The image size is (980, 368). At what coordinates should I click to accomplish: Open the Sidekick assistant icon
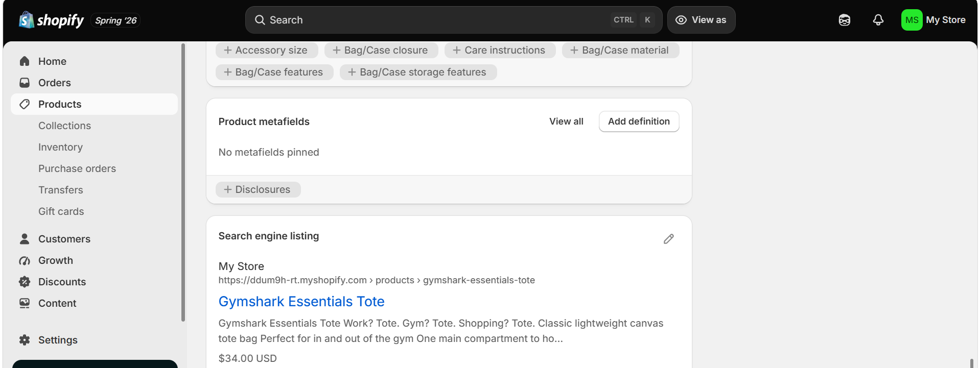tap(845, 20)
